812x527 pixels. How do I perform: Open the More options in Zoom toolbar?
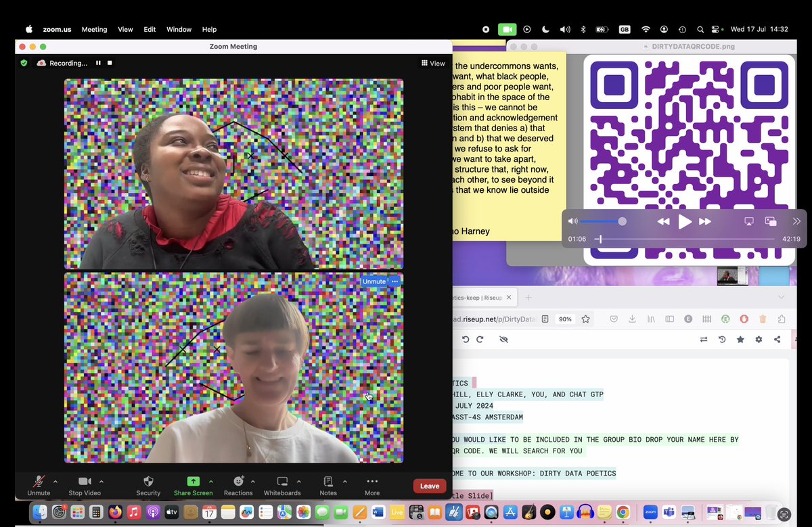372,486
